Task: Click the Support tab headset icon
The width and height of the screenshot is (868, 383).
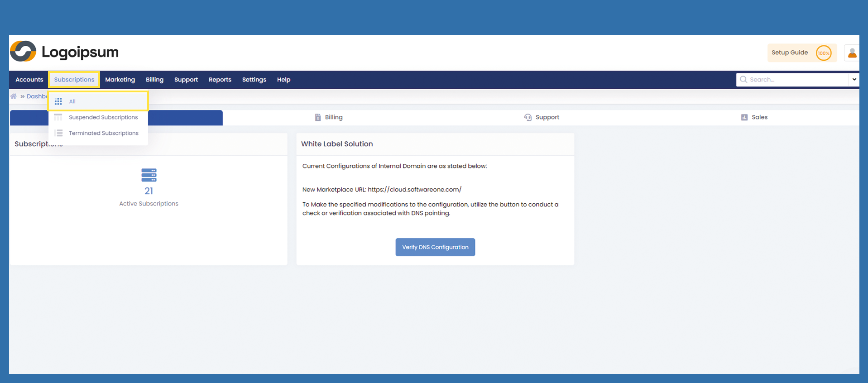Action: coord(528,117)
